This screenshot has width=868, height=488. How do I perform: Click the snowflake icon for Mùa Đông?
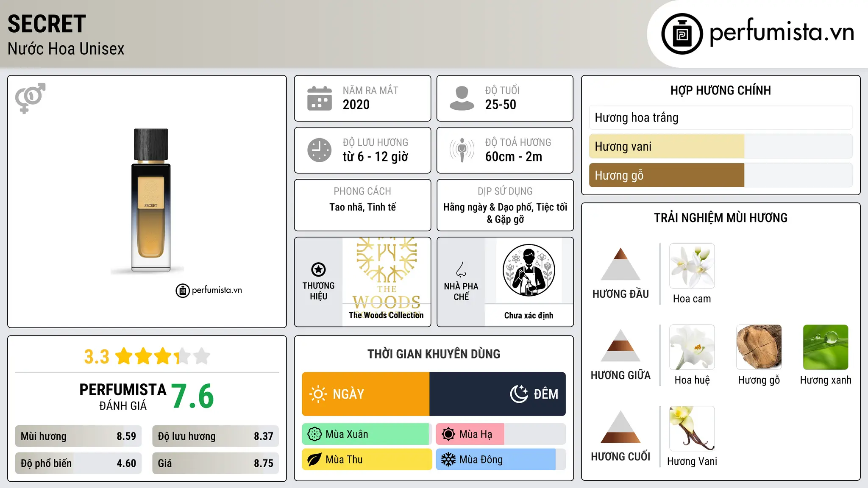tap(448, 460)
